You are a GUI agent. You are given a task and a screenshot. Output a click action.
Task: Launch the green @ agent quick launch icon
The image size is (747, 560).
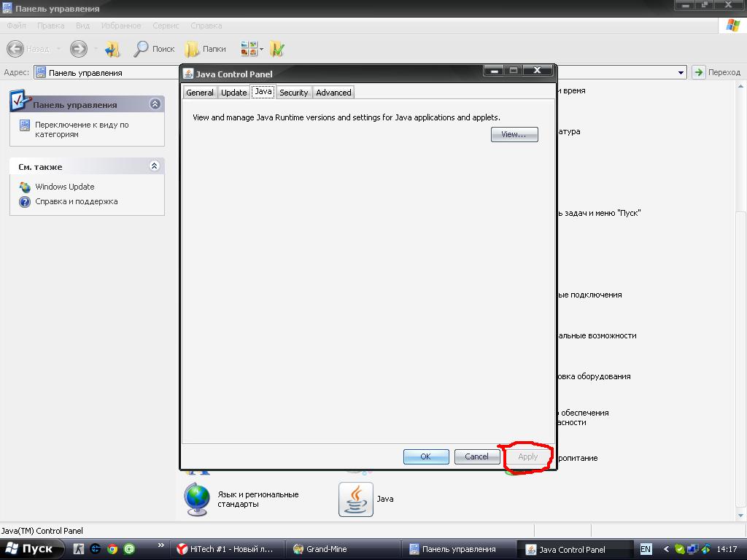click(x=129, y=549)
